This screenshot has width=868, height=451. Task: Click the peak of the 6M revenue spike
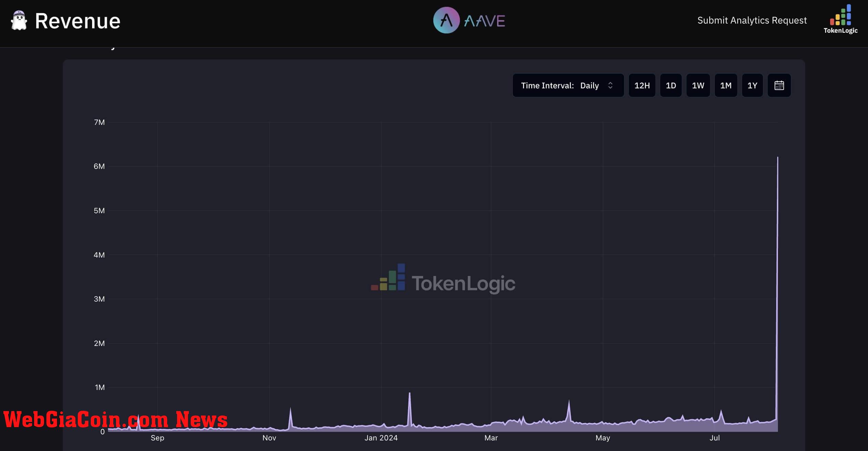pyautogui.click(x=778, y=158)
